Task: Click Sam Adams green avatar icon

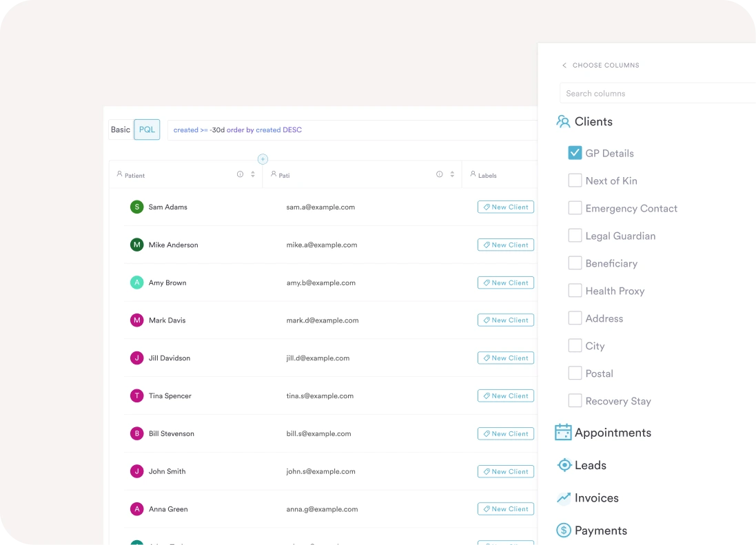Action: click(137, 207)
